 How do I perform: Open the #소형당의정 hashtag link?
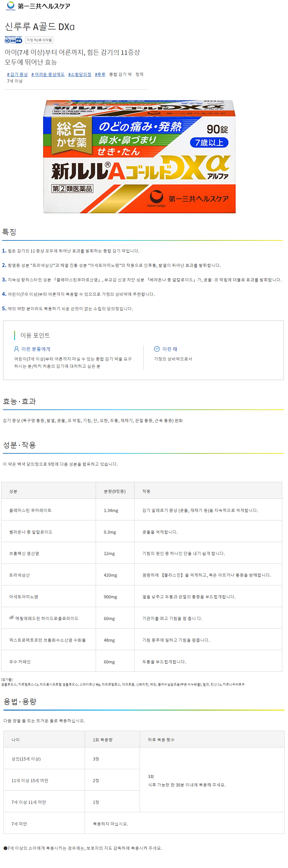(80, 74)
